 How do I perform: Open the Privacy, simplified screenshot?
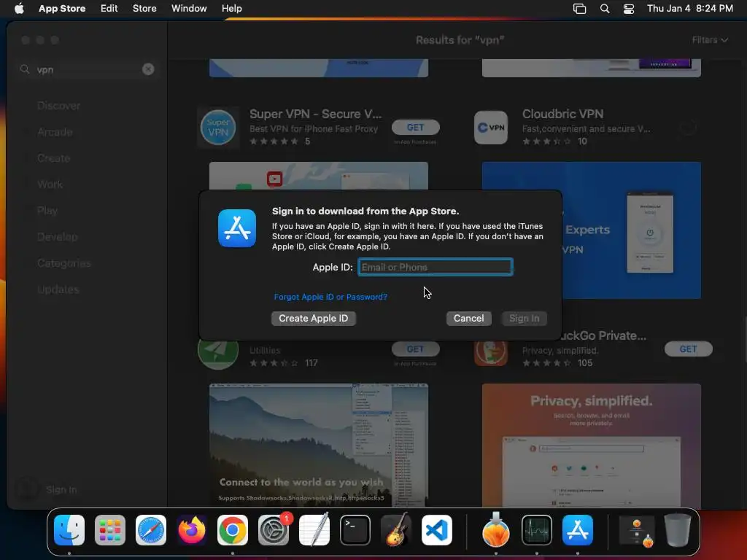(591, 445)
